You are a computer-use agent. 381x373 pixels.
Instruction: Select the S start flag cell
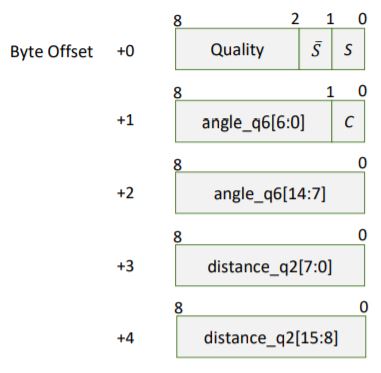point(348,49)
